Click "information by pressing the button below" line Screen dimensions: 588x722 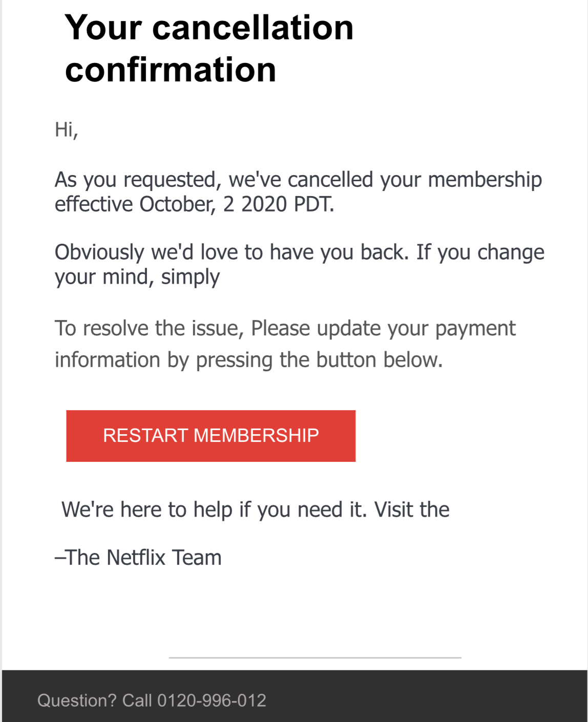[x=248, y=360]
